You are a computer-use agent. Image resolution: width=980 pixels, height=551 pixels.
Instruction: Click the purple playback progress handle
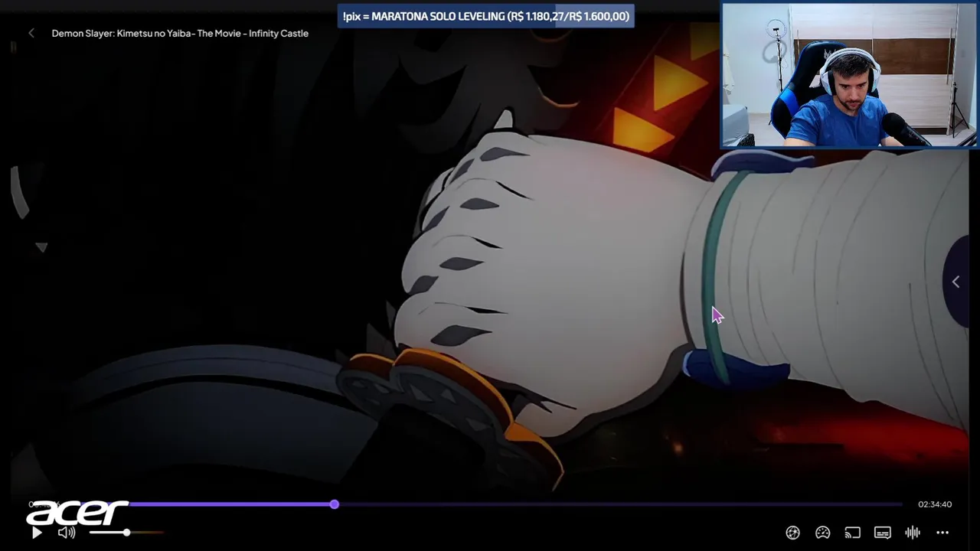[335, 504]
